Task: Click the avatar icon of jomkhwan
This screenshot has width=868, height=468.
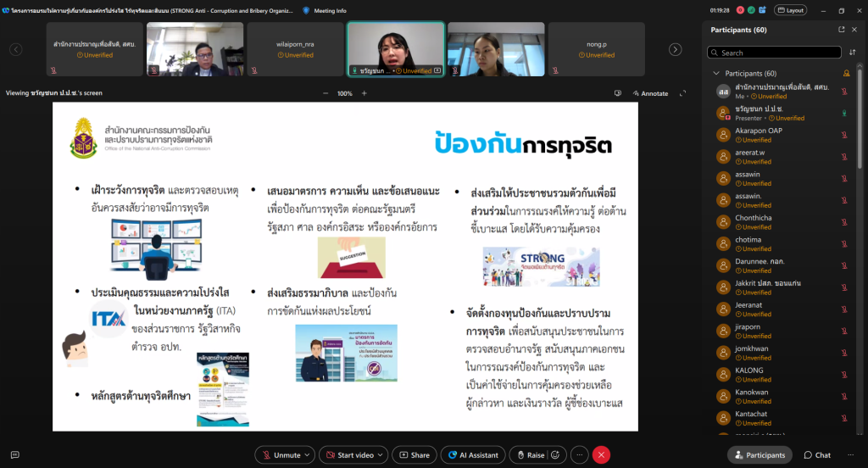Action: [723, 353]
